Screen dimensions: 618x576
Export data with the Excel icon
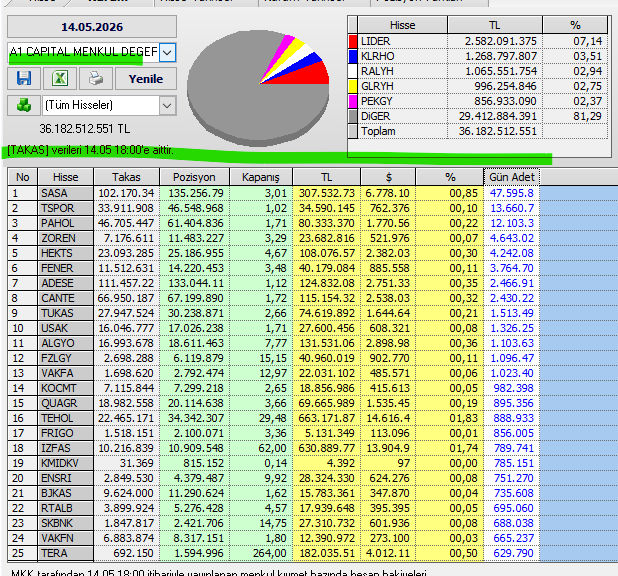[x=60, y=78]
